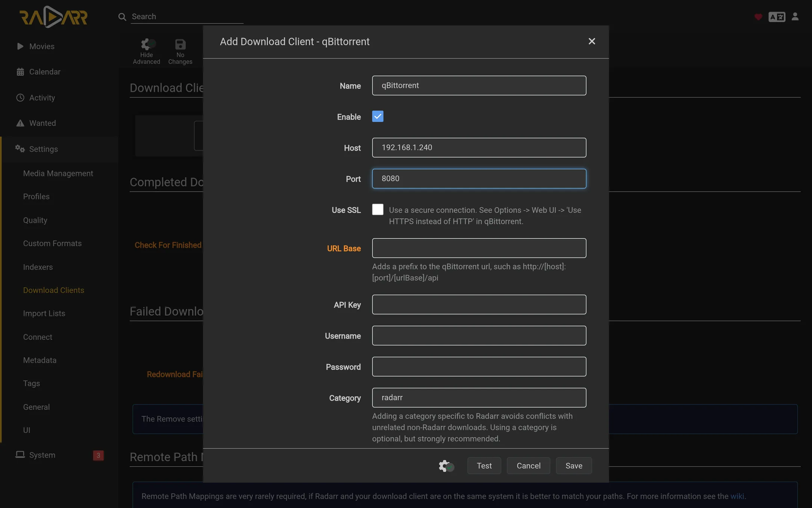This screenshot has height=508, width=812.
Task: Click the search magnifier icon
Action: [122, 17]
